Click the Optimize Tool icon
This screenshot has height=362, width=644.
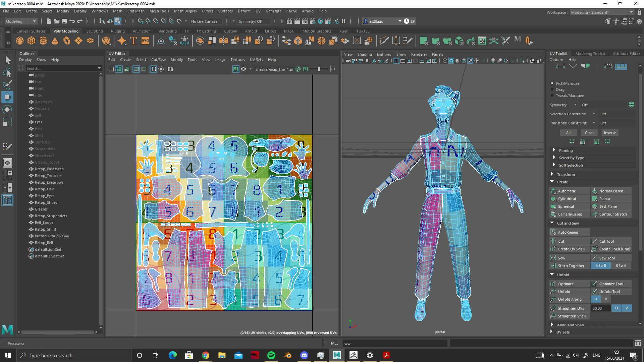point(594,283)
